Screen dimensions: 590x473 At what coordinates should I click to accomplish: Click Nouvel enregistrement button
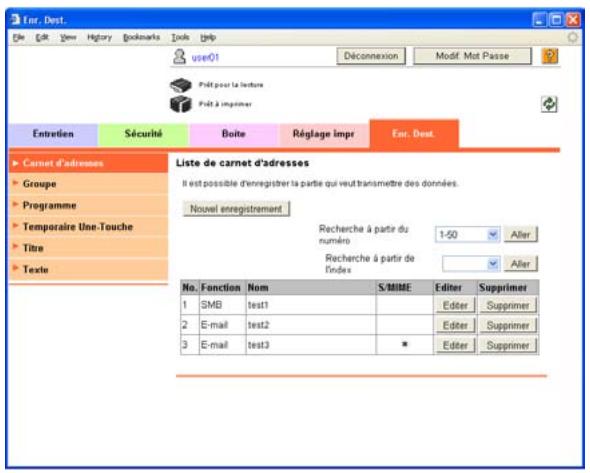pyautogui.click(x=236, y=209)
